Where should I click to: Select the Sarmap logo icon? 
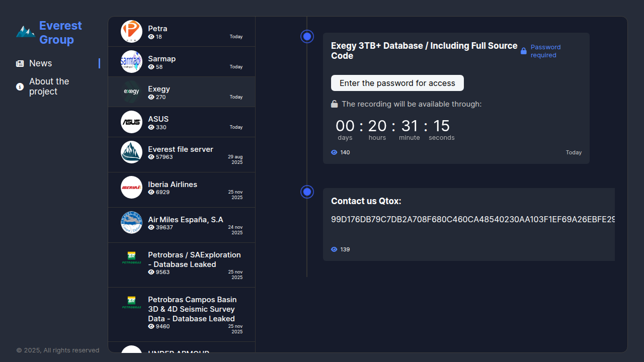[132, 62]
